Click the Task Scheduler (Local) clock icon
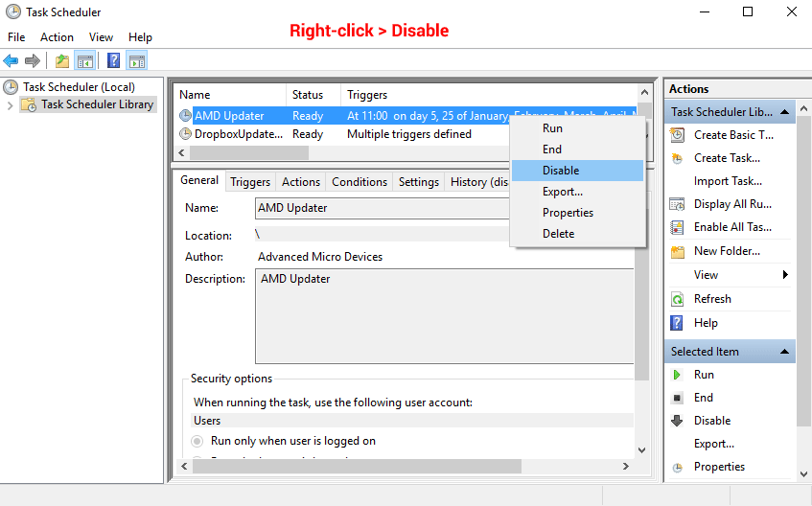The image size is (812, 506). pos(11,87)
